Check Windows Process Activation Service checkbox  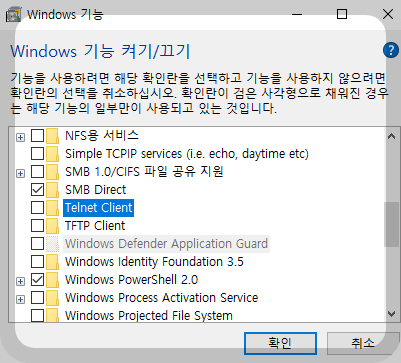tap(37, 298)
